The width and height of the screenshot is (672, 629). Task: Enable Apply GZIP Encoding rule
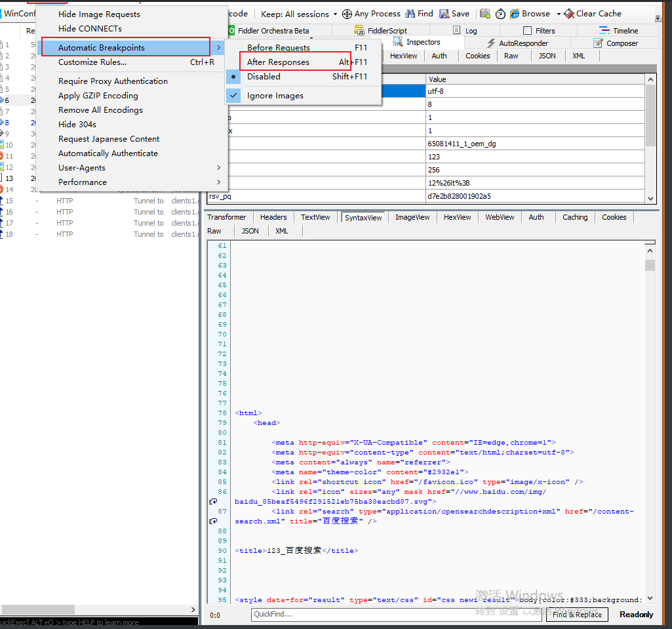pyautogui.click(x=98, y=96)
